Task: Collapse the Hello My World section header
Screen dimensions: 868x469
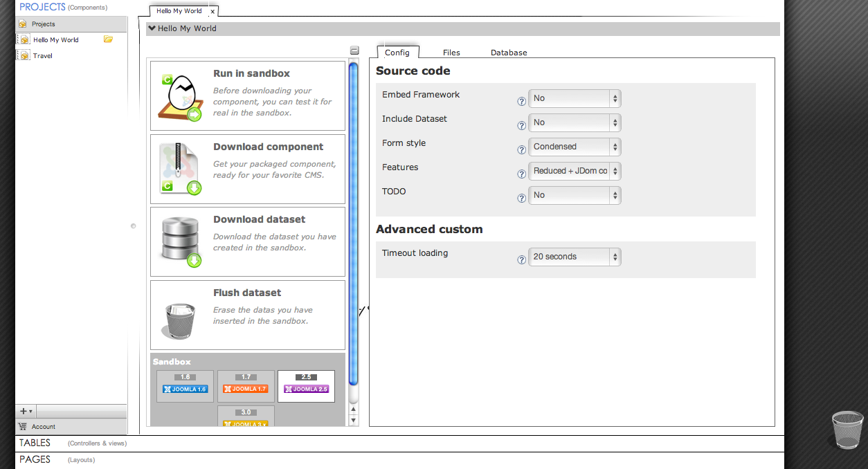Action: click(x=463, y=28)
